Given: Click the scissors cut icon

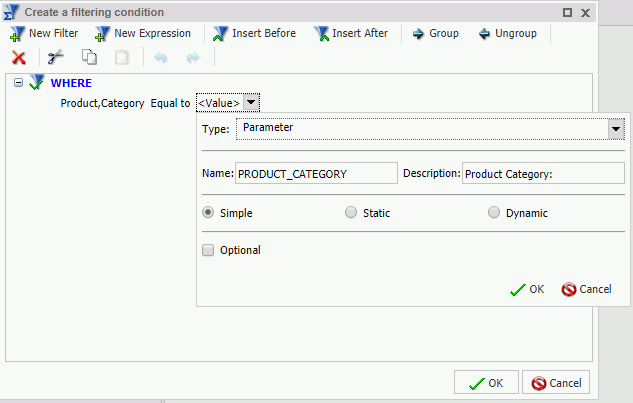Looking at the screenshot, I should tap(56, 59).
